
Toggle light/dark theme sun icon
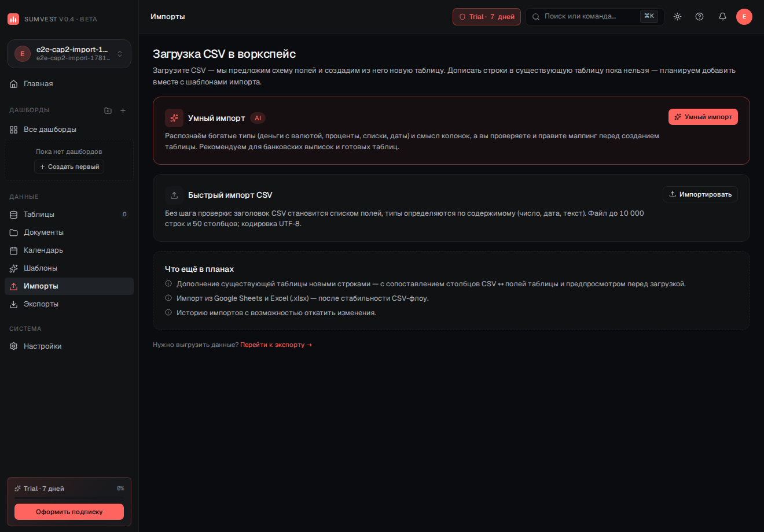[677, 17]
